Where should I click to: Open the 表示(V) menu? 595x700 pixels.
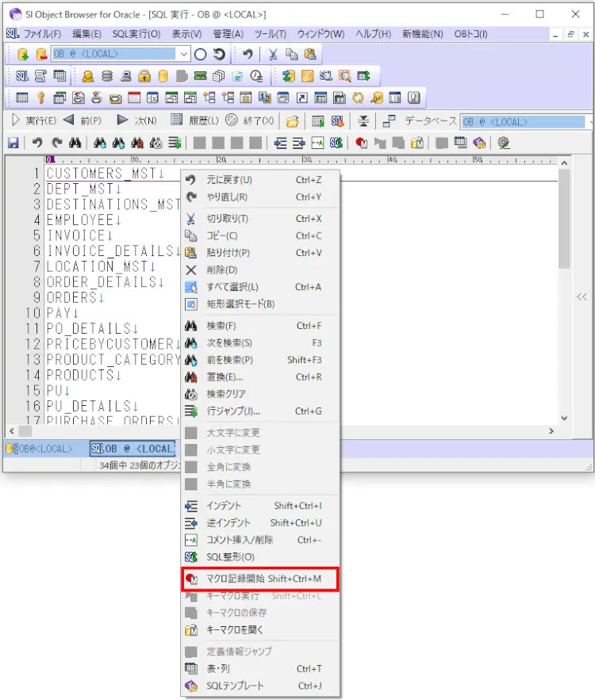[186, 34]
